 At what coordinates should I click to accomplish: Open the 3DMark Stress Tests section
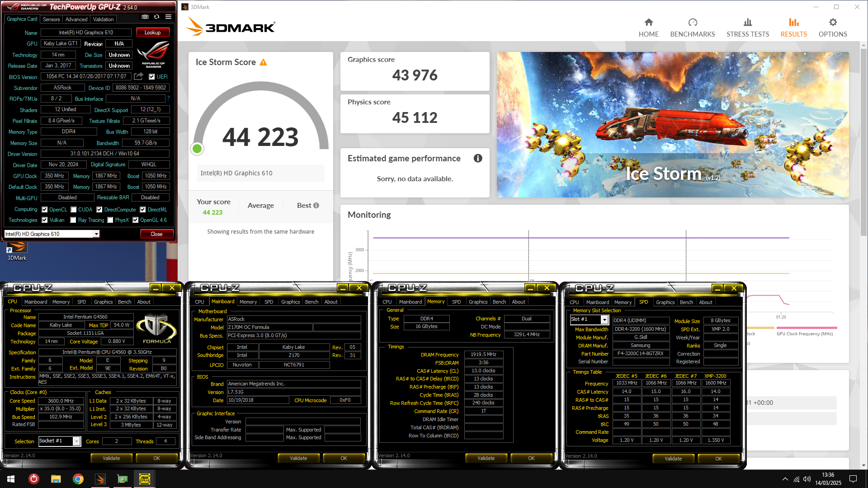tap(747, 28)
